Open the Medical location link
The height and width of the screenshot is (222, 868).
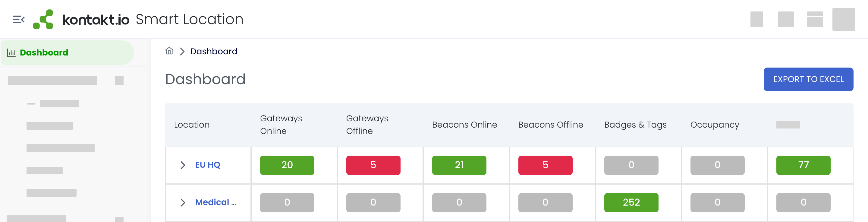click(x=215, y=202)
